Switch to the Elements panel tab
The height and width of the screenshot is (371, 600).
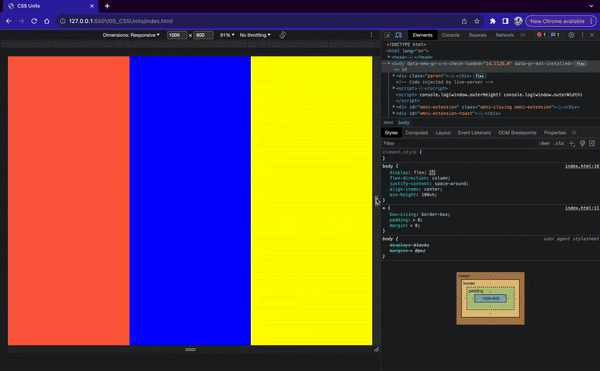pyautogui.click(x=422, y=35)
